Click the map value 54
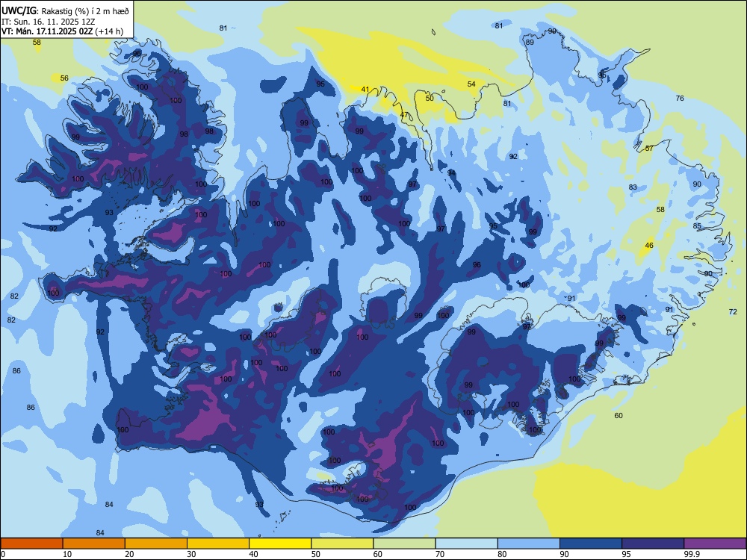747x560 pixels. coord(471,84)
